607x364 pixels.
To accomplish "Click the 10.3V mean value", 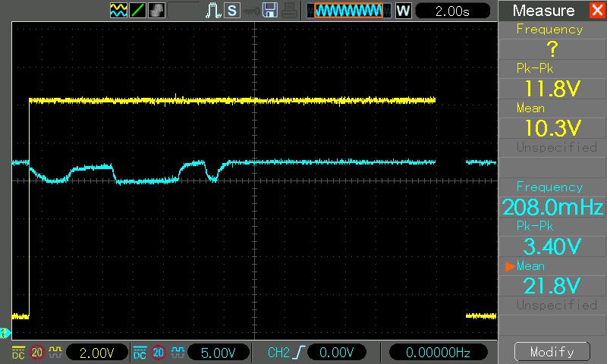I will click(x=552, y=128).
